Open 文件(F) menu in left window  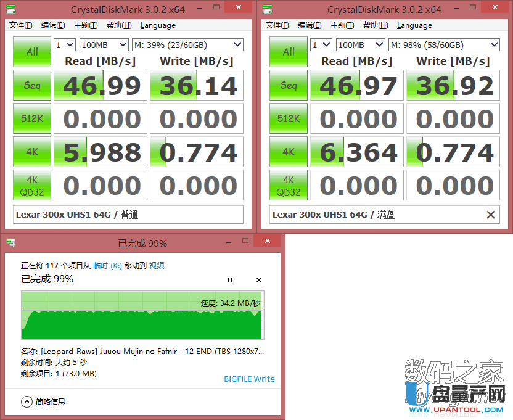21,25
